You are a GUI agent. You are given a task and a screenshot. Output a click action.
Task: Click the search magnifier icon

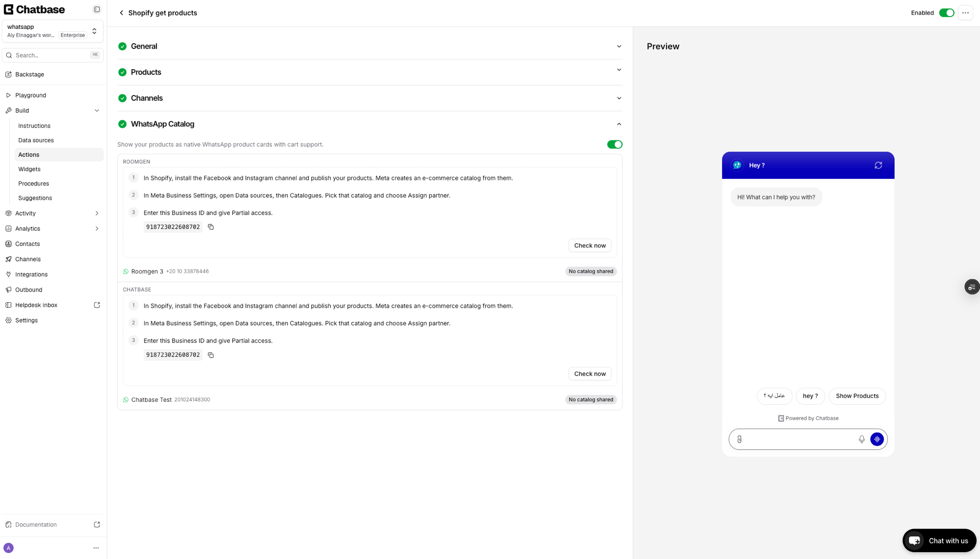pos(9,55)
